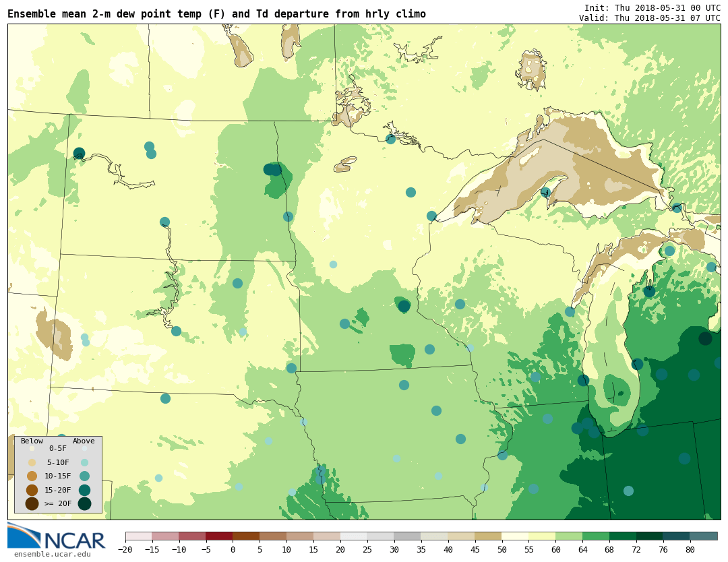Click the 80 label under the color bar
Image resolution: width=728 pixels, height=562 pixels.
pyautogui.click(x=690, y=549)
